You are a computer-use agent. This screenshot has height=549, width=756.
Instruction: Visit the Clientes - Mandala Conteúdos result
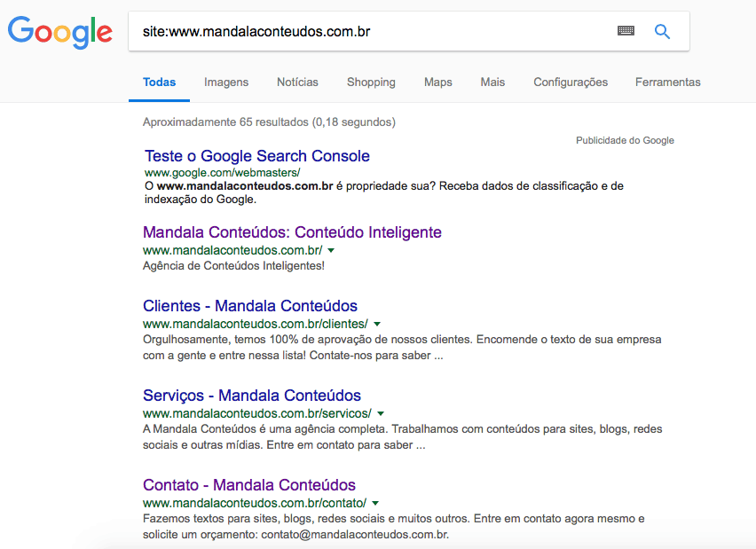point(250,307)
